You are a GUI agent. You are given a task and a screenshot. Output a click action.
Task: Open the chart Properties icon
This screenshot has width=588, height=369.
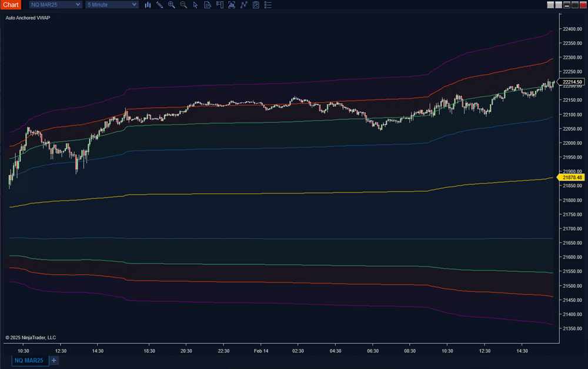click(x=255, y=5)
